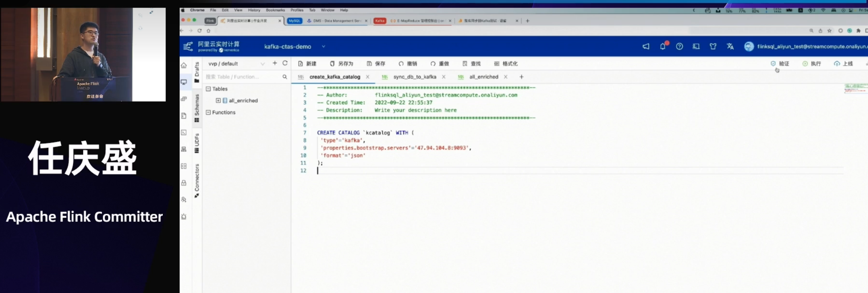This screenshot has height=293, width=868.
Task: Click the console screen icon in header
Action: pyautogui.click(x=696, y=46)
